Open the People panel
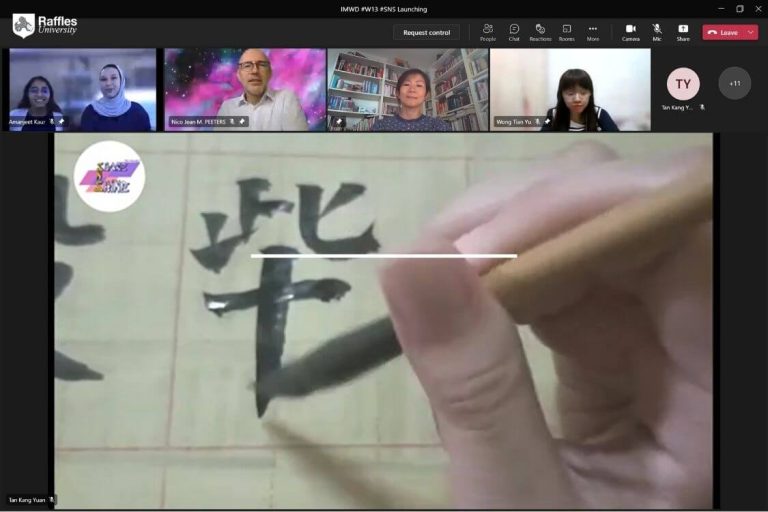This screenshot has height=512, width=768. tap(488, 31)
